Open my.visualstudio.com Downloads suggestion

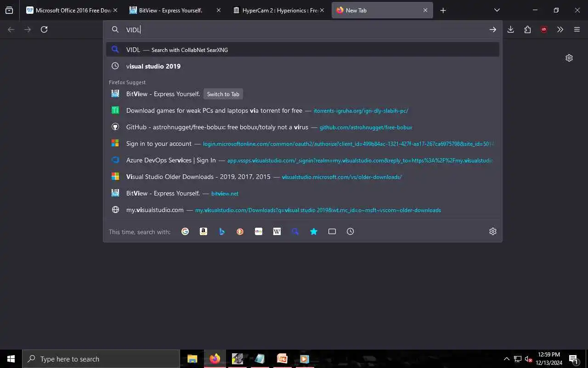pos(303,210)
